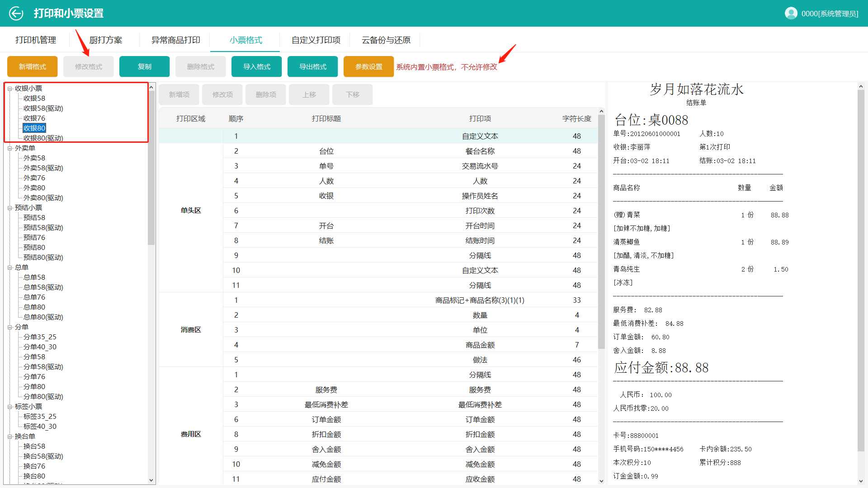Click the 上移 button
868x488 pixels.
click(309, 94)
